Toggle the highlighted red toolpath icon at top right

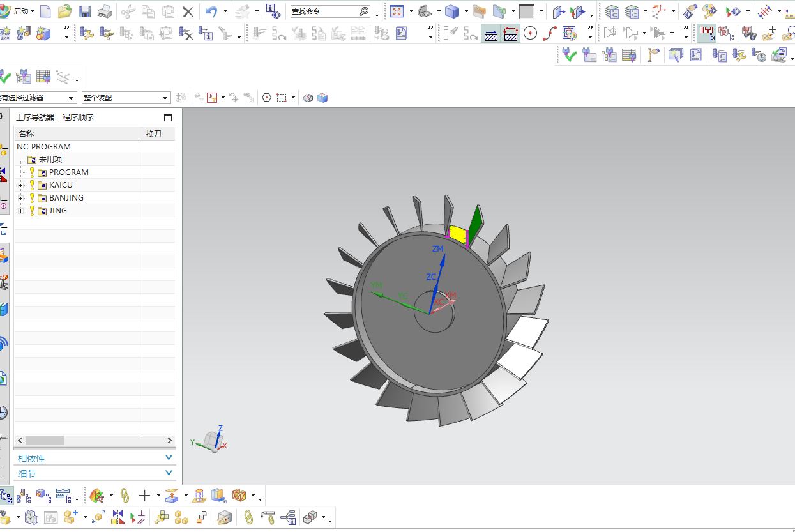[x=706, y=33]
